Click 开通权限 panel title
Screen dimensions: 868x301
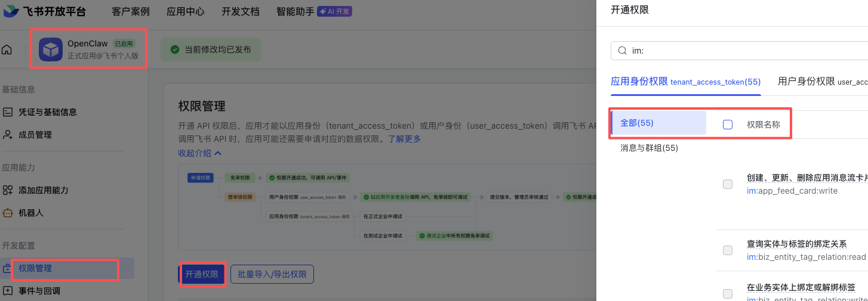(630, 10)
